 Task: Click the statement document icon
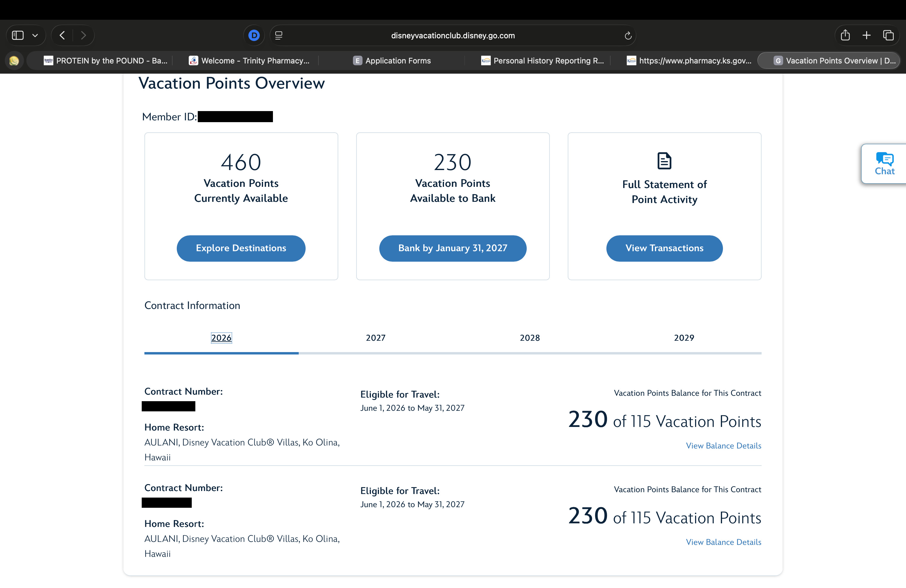click(x=664, y=161)
